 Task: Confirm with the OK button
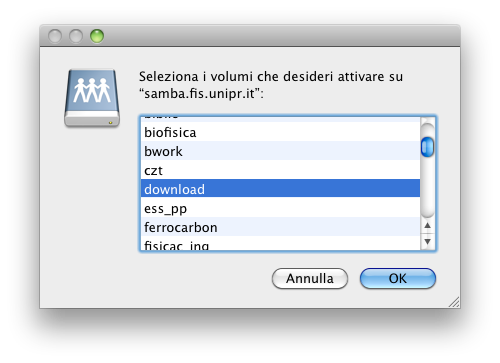coord(398,278)
